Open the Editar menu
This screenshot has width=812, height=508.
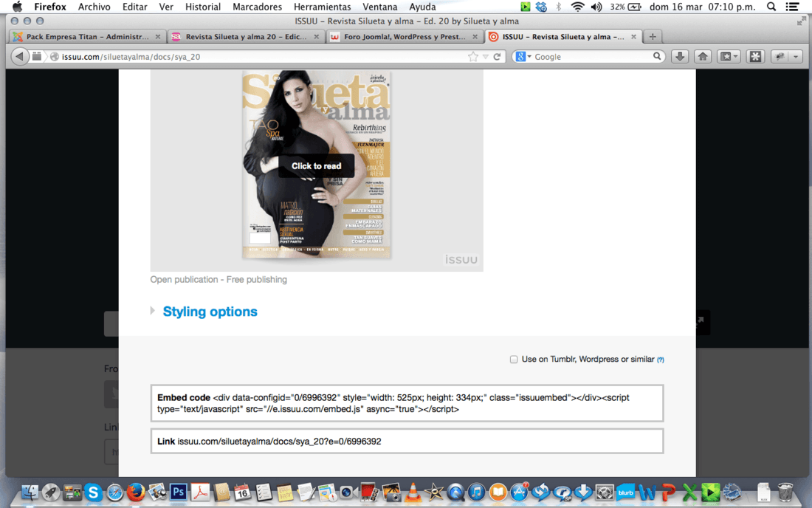click(x=134, y=7)
